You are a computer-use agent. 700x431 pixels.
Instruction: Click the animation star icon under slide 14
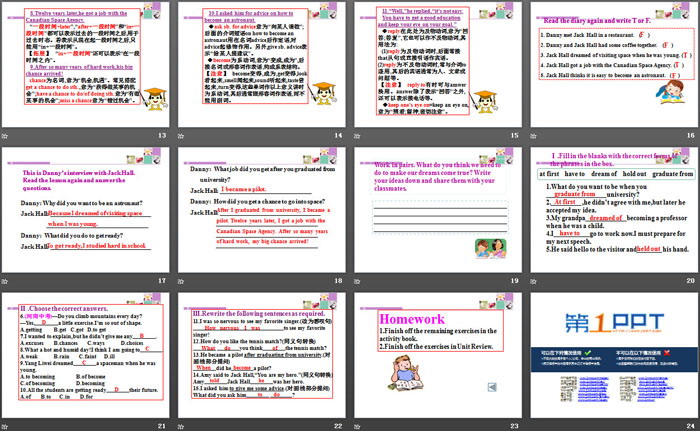[x=181, y=136]
